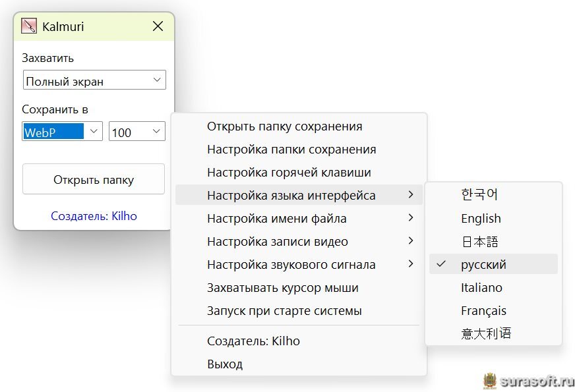
Task: Close the Kalmuri window
Action: [158, 26]
